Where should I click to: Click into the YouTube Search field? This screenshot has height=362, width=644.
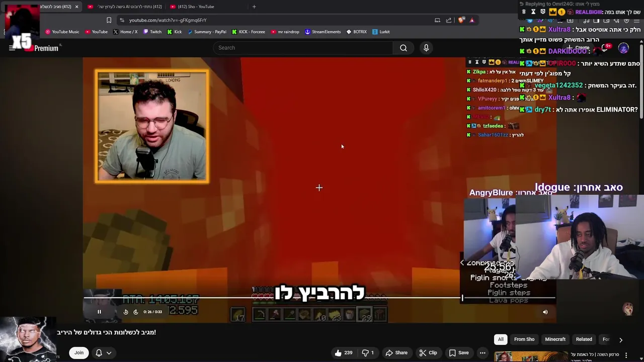click(303, 48)
